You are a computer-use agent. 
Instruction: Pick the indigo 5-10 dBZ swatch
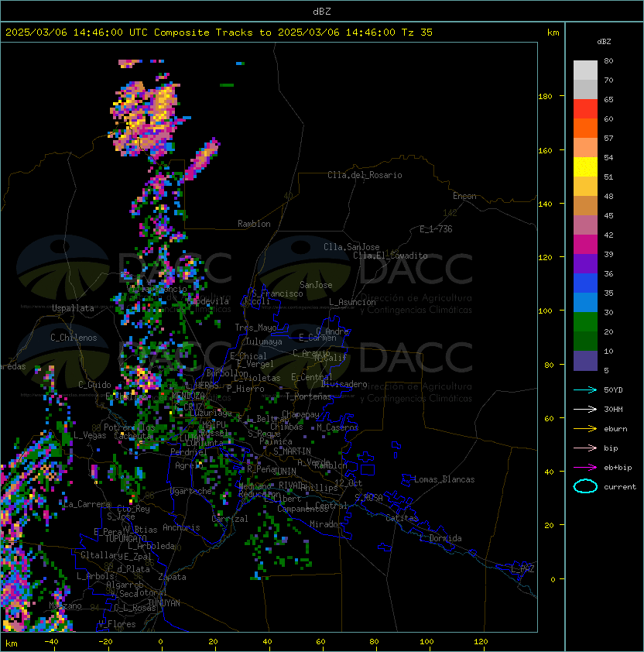(585, 361)
